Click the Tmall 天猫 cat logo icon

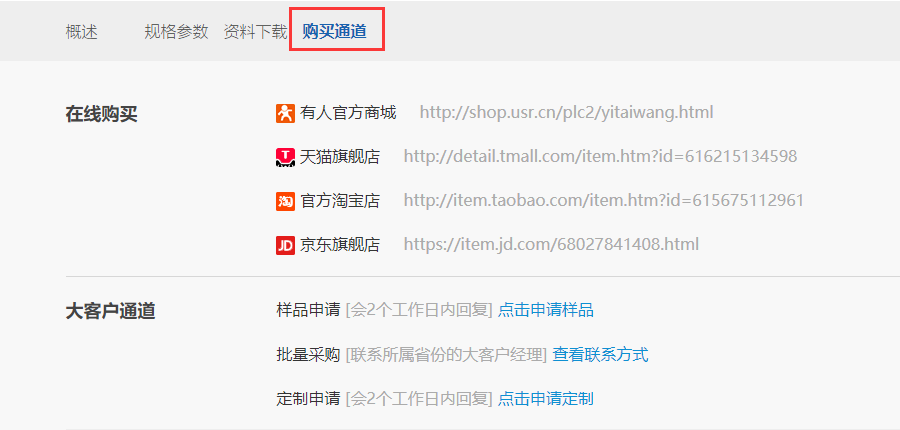[x=285, y=157]
